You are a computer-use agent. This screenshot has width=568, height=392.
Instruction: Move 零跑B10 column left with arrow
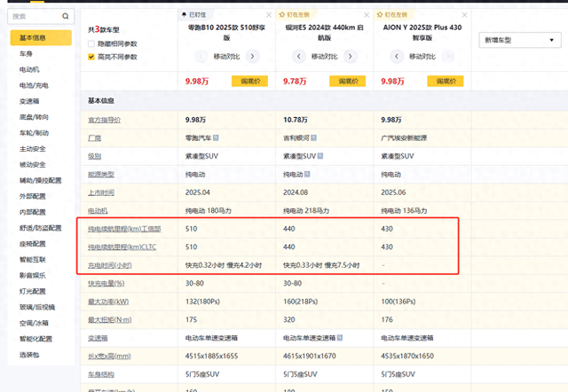[x=201, y=57]
